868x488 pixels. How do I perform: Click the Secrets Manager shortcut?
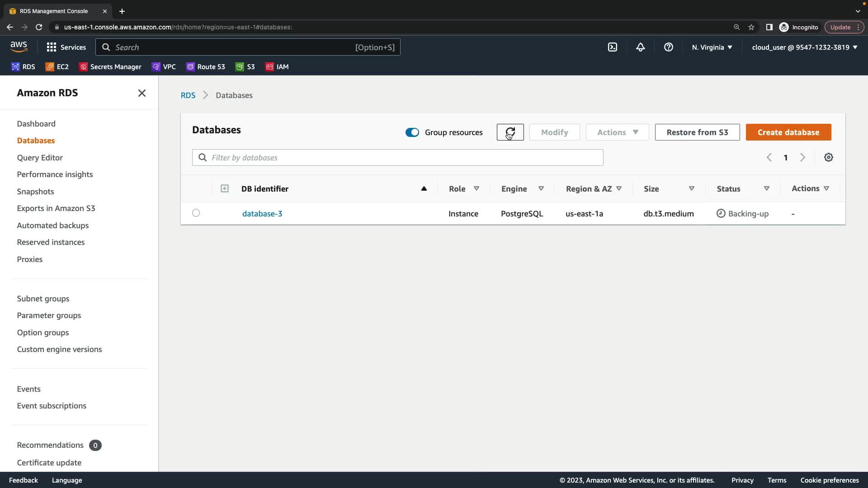tap(110, 67)
